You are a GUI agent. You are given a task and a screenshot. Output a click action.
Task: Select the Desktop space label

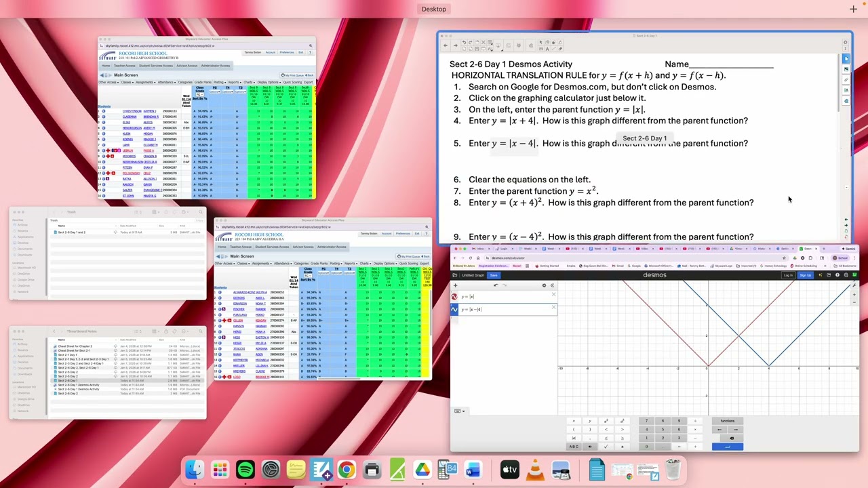(x=434, y=9)
